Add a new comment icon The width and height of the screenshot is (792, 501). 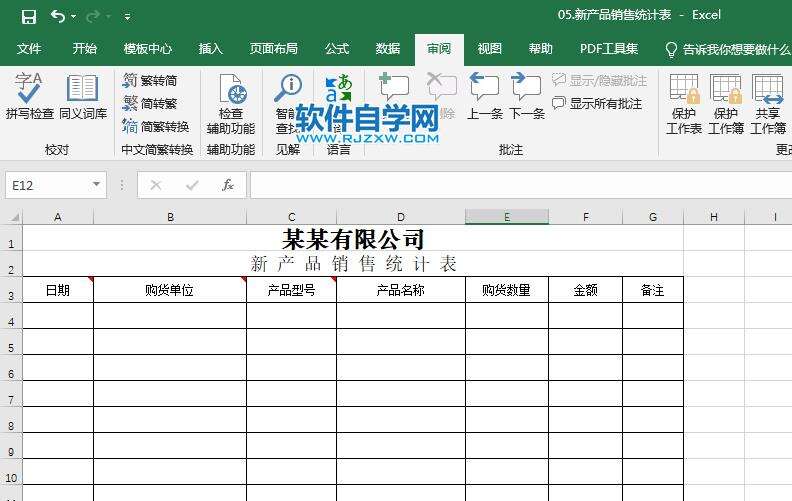click(x=393, y=87)
